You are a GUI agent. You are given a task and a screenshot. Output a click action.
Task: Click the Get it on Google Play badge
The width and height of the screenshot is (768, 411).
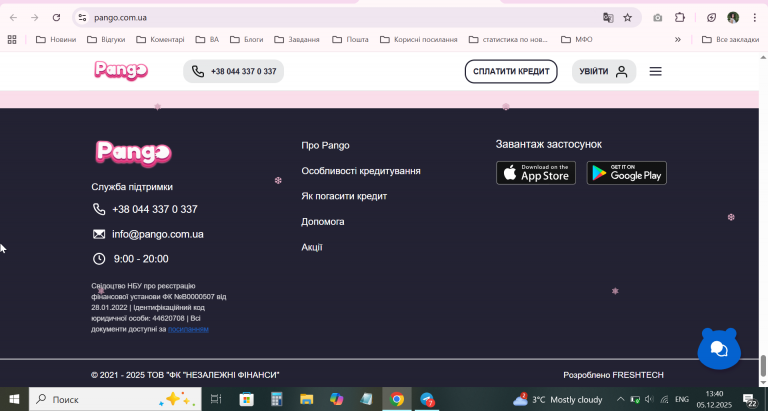(626, 173)
